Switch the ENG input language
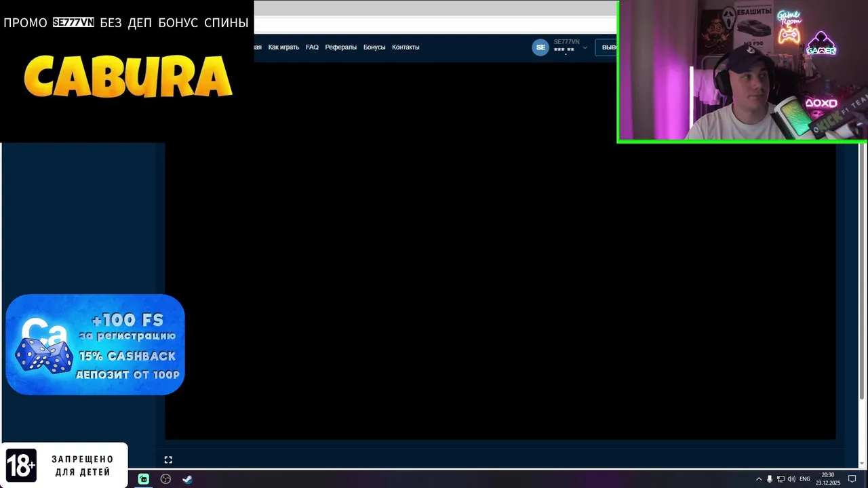Image resolution: width=868 pixels, height=488 pixels. (x=805, y=479)
